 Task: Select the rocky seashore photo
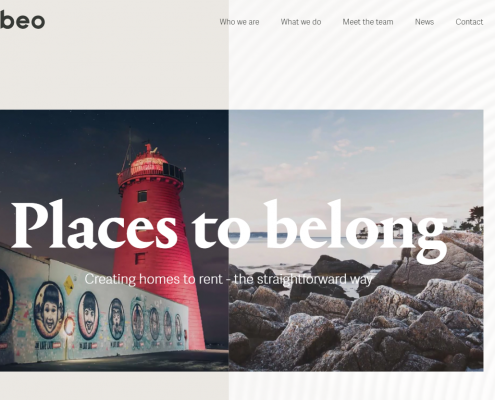pyautogui.click(x=356, y=240)
